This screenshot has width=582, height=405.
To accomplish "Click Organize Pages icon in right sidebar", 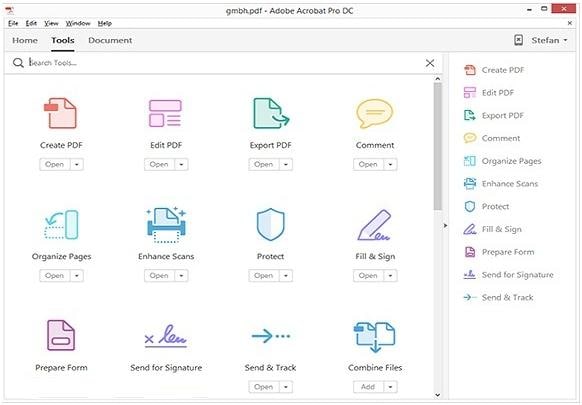I will pyautogui.click(x=470, y=161).
